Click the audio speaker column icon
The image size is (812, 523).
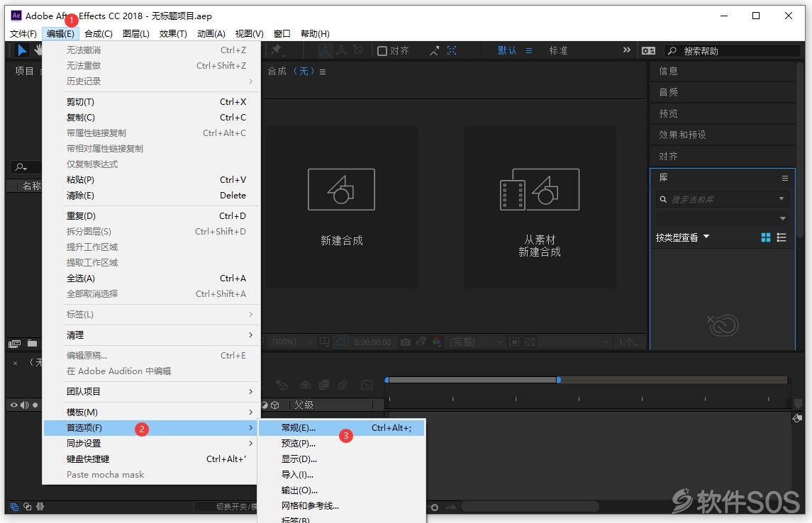click(24, 405)
